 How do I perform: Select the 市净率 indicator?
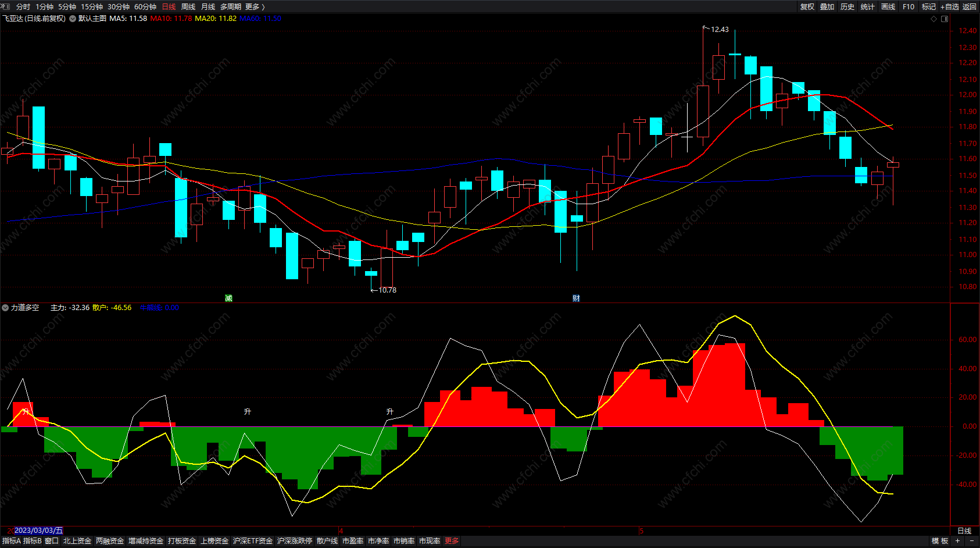[x=378, y=541]
